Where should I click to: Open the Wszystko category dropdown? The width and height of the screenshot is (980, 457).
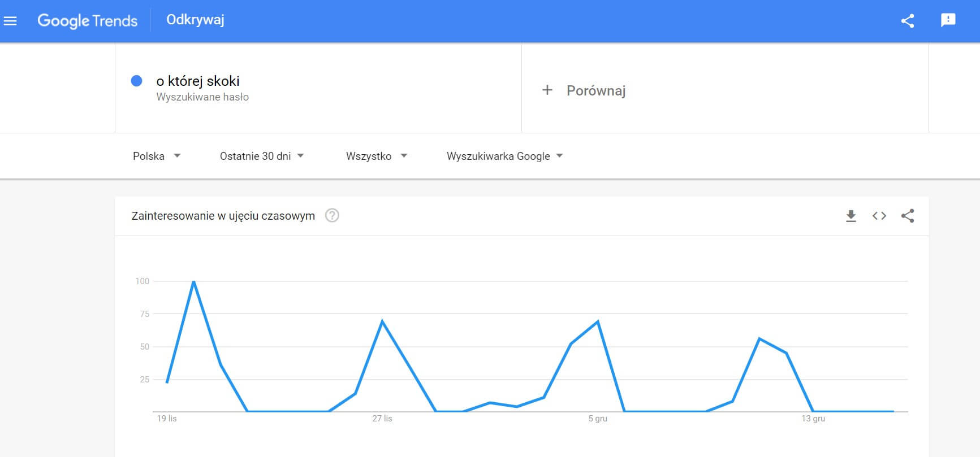point(377,156)
